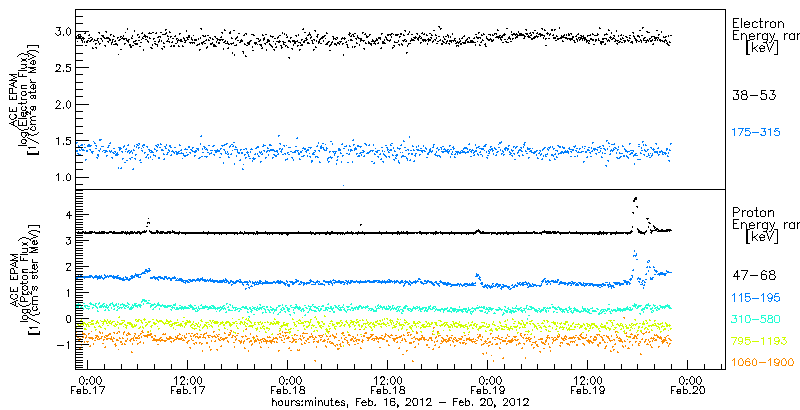Click the yellow 795-1193 proton legend label
The image size is (800, 410).
tap(760, 341)
